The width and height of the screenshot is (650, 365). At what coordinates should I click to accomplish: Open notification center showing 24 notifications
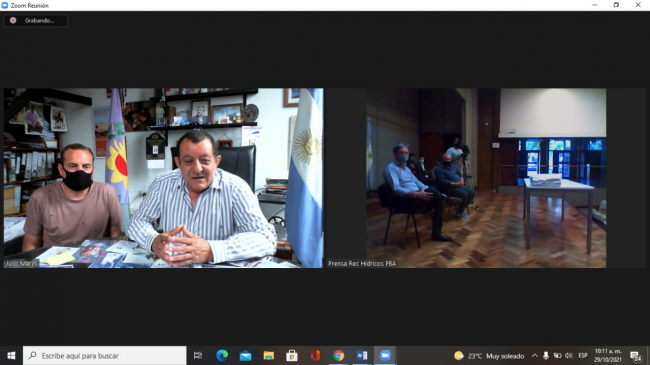(635, 356)
